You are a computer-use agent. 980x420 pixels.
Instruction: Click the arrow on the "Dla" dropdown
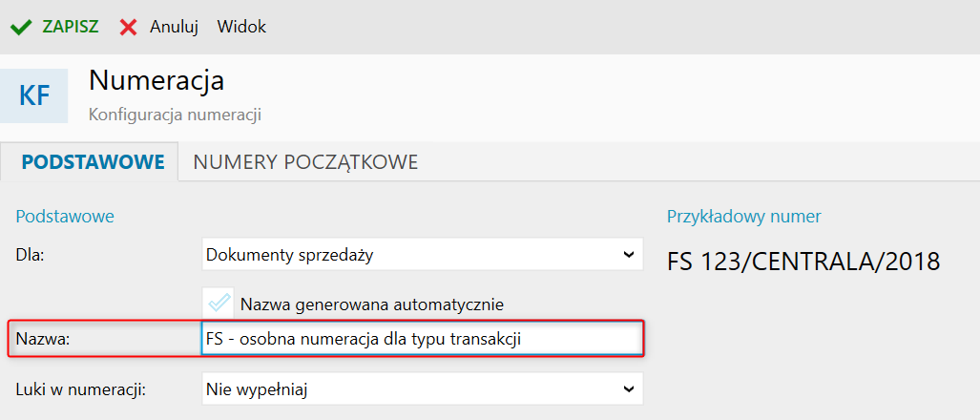[x=628, y=255]
